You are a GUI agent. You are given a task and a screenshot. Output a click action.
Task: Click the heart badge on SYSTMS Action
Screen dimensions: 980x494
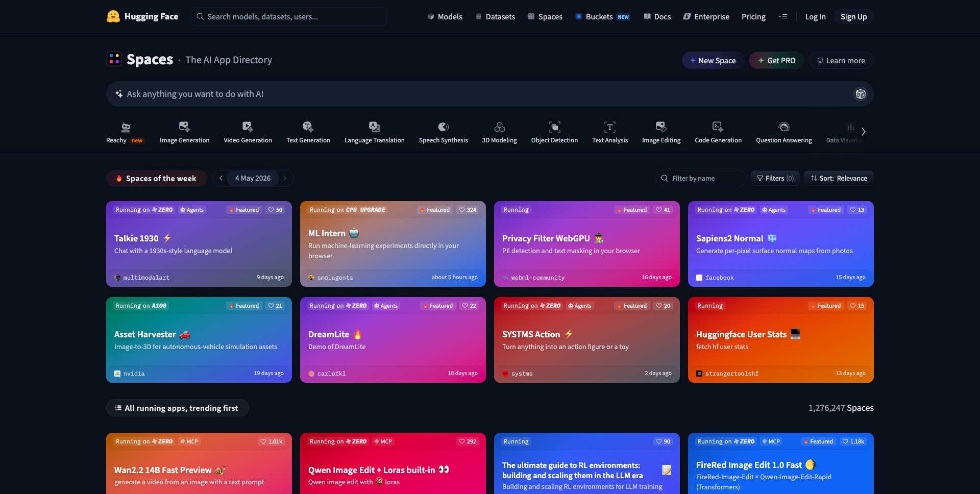click(x=663, y=306)
